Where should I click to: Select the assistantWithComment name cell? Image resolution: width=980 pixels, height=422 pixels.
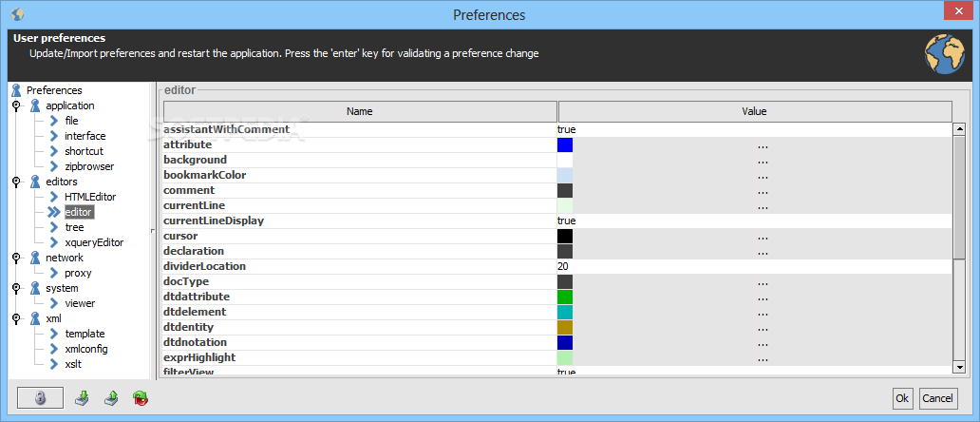359,129
